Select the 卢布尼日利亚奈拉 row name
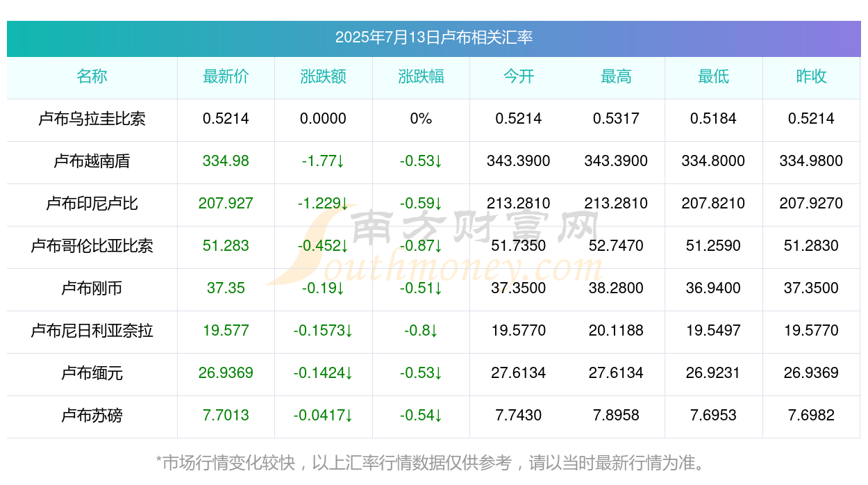868x485 pixels. pyautogui.click(x=92, y=331)
